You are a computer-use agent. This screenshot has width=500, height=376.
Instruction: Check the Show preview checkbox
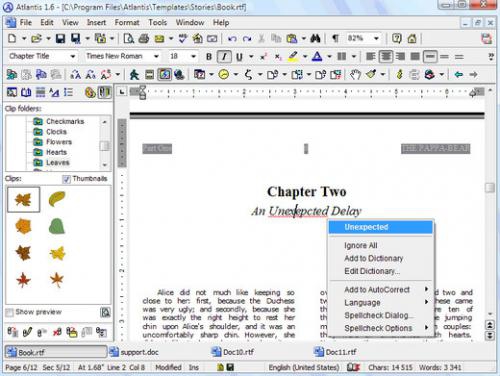click(x=9, y=312)
